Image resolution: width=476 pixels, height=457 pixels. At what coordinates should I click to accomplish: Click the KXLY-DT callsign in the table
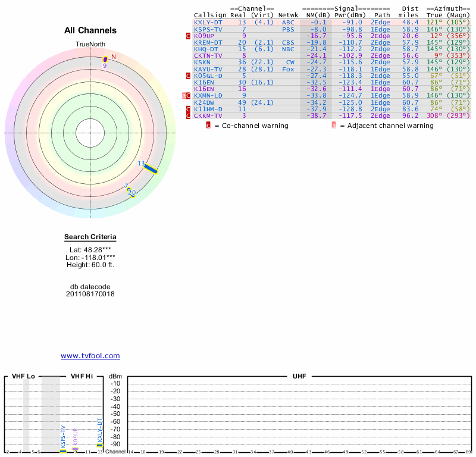point(208,22)
